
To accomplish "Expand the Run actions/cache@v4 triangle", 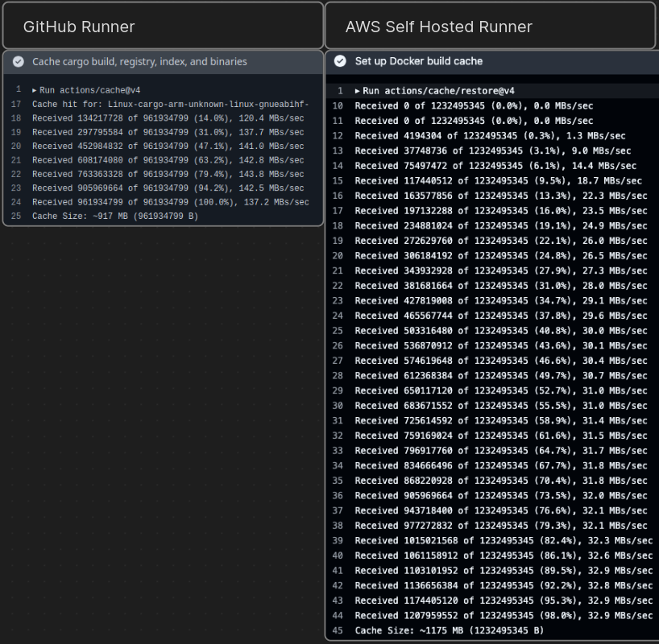I will (x=35, y=90).
